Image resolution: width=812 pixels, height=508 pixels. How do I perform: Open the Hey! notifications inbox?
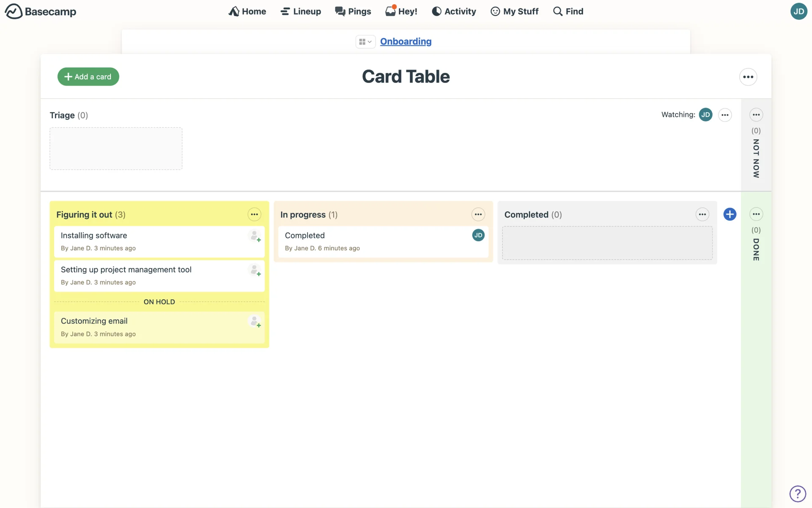(401, 11)
